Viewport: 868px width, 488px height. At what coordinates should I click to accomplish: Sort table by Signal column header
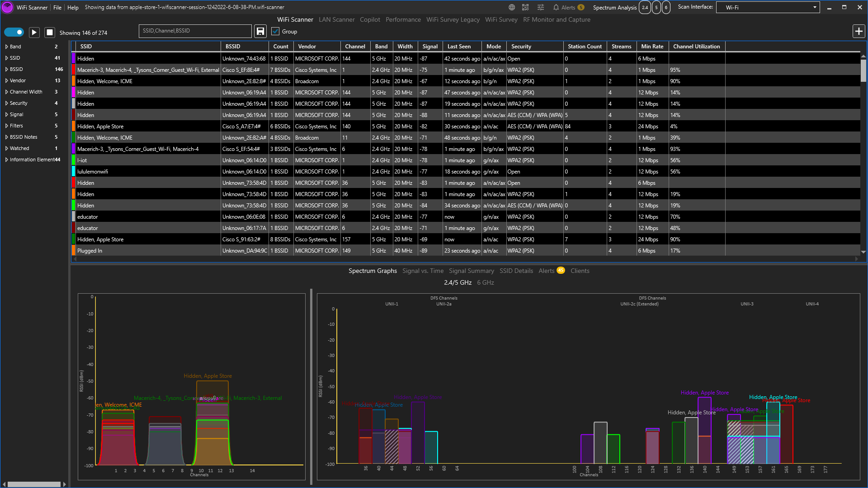pyautogui.click(x=430, y=47)
